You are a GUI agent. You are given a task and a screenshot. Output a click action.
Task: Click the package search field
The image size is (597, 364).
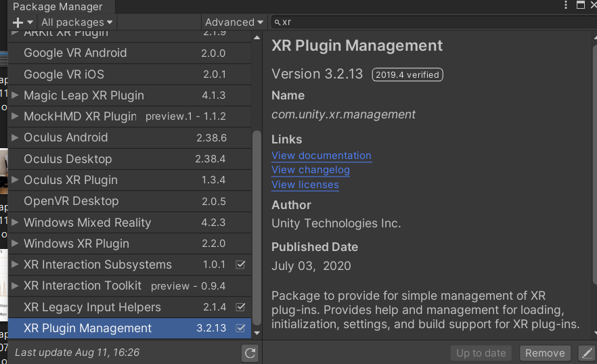434,22
